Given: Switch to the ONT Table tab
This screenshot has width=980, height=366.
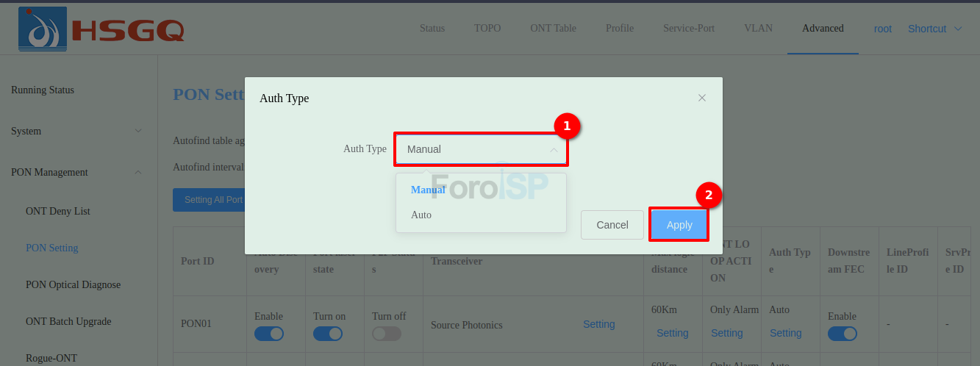Looking at the screenshot, I should pyautogui.click(x=553, y=28).
